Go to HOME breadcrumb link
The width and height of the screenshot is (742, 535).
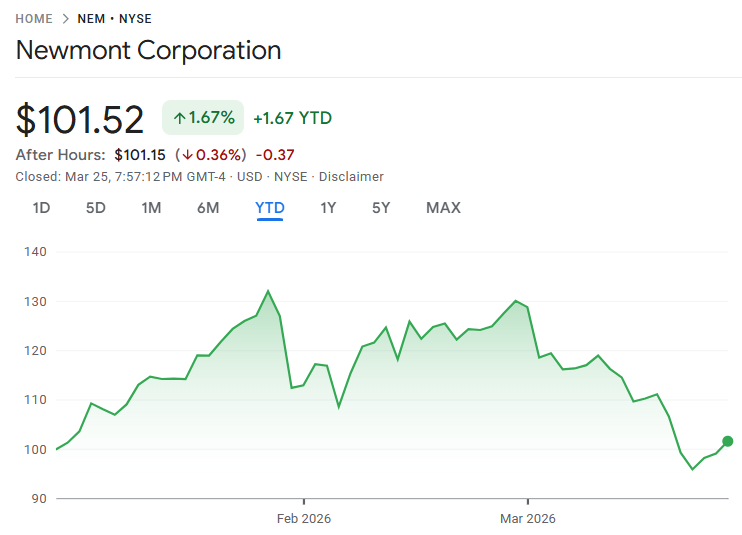[34, 19]
